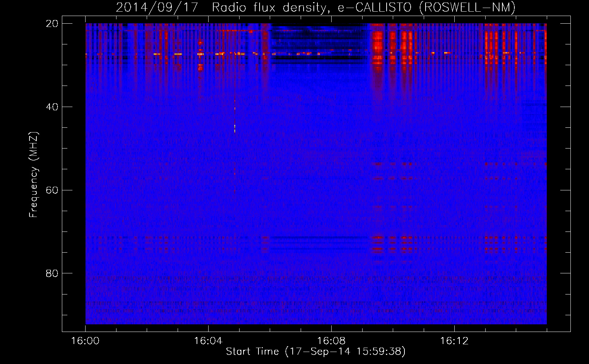Select the 16:08 time tick label

tap(331, 341)
